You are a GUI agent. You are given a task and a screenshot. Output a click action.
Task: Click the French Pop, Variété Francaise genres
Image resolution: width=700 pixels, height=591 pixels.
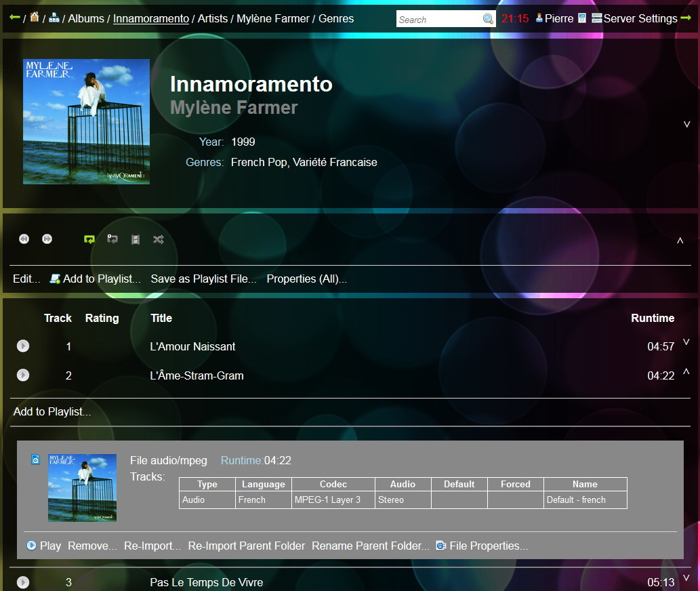coord(304,162)
